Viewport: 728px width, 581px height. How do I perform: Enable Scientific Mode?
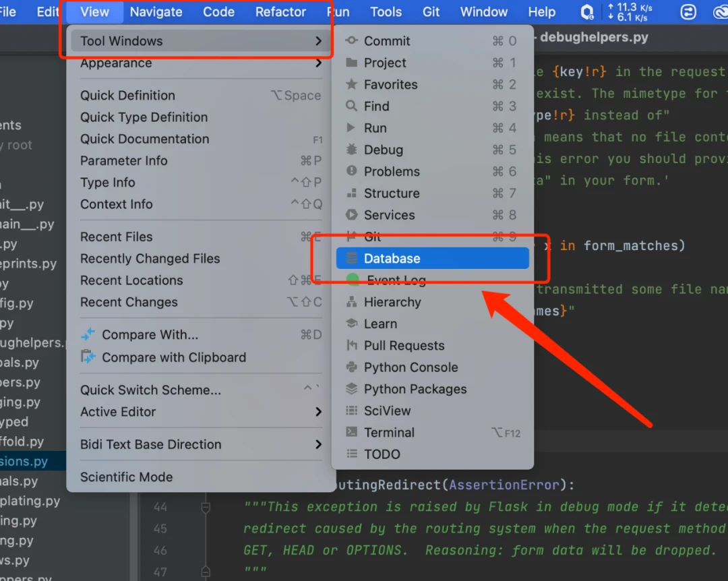[x=126, y=477]
